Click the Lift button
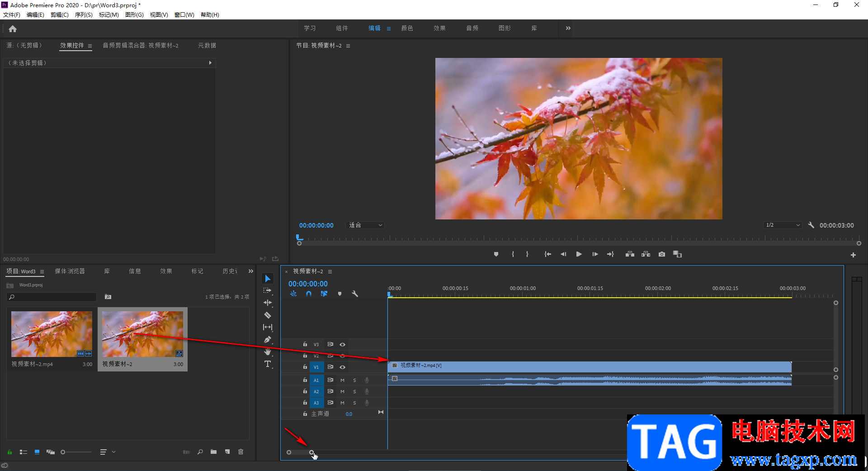 point(630,254)
